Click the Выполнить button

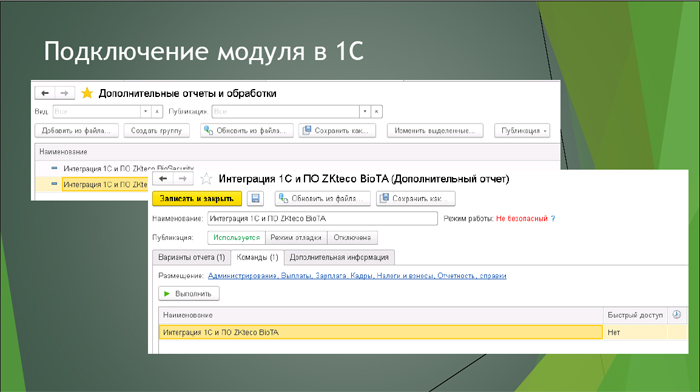189,294
